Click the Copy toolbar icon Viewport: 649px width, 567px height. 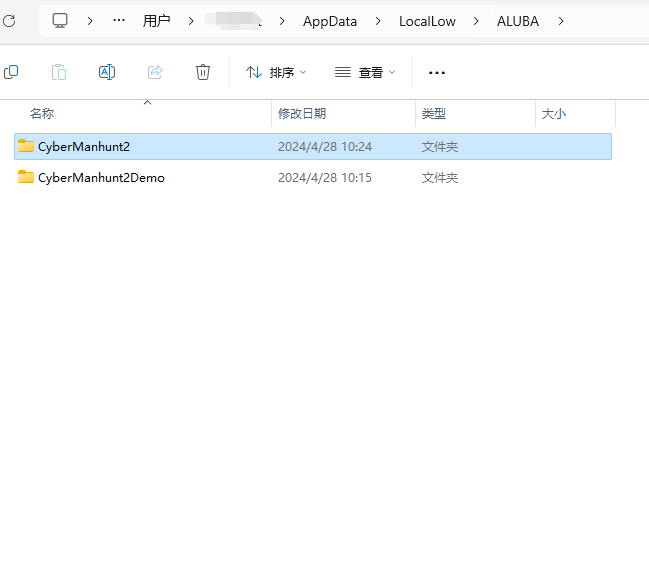click(11, 72)
